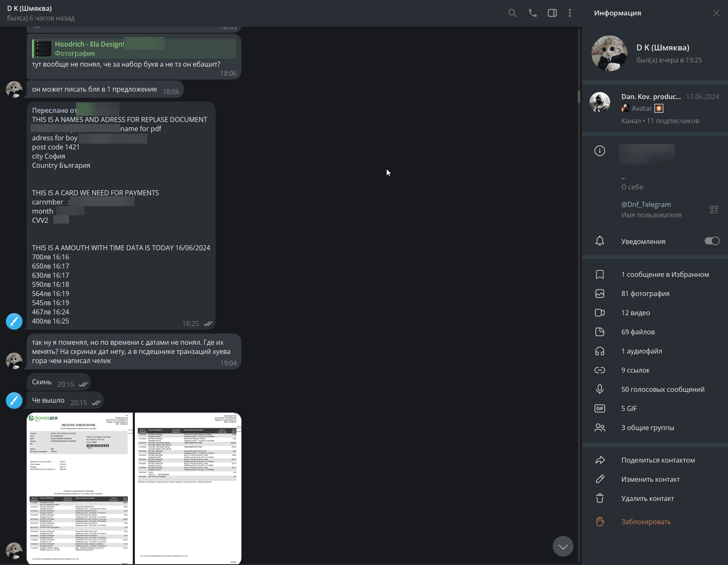The height and width of the screenshot is (565, 728).
Task: Open the Hoodrich - Ela Design! reply preview
Action: [134, 49]
